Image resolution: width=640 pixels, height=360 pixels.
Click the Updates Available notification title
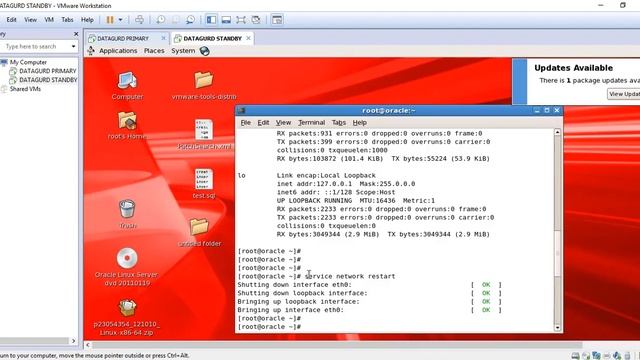coord(573,68)
